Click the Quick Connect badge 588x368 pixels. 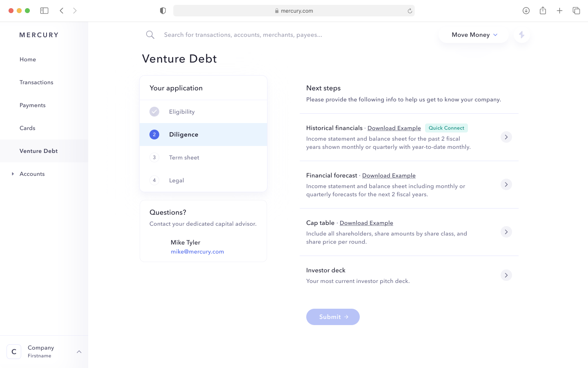pos(446,128)
